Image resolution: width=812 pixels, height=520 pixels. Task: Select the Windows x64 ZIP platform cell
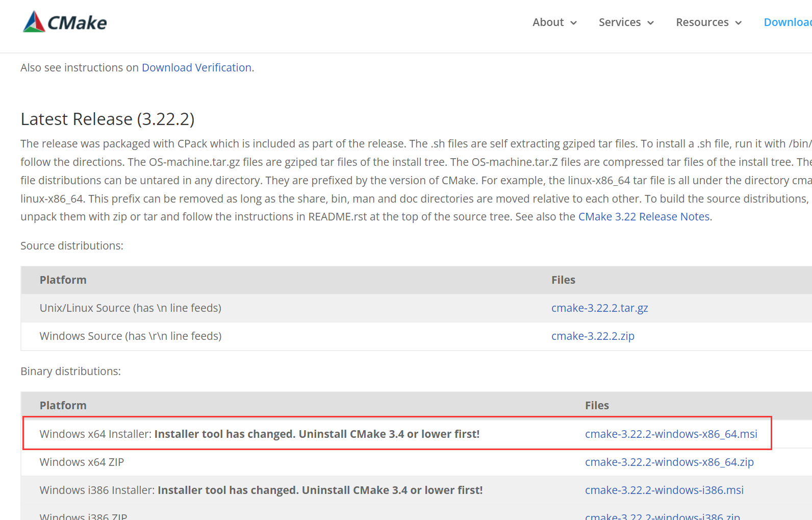pyautogui.click(x=82, y=462)
